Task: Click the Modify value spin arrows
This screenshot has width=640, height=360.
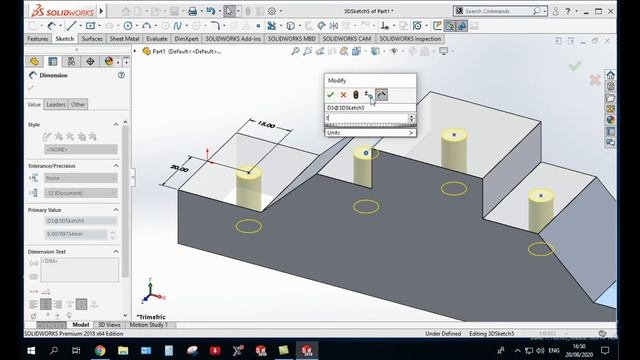Action: point(411,118)
